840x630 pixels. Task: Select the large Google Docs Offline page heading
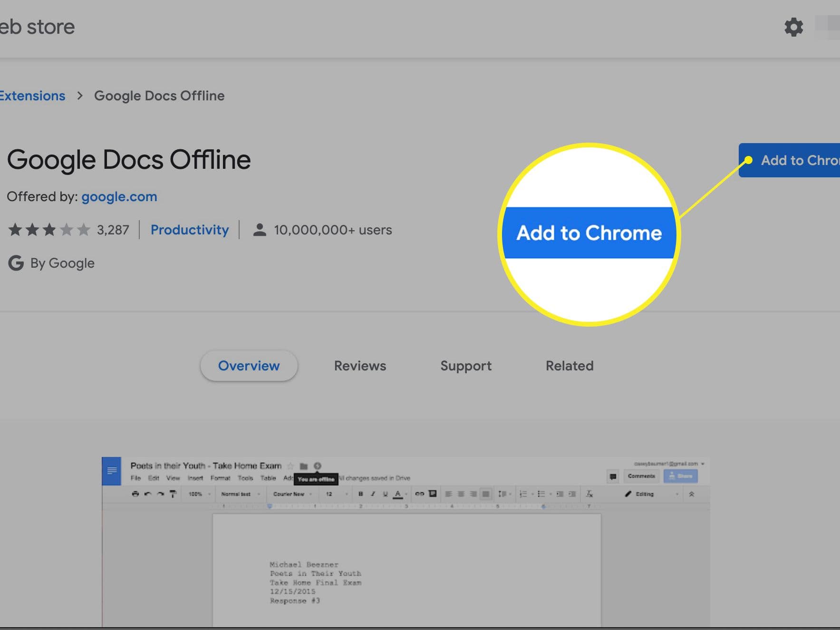pyautogui.click(x=129, y=160)
